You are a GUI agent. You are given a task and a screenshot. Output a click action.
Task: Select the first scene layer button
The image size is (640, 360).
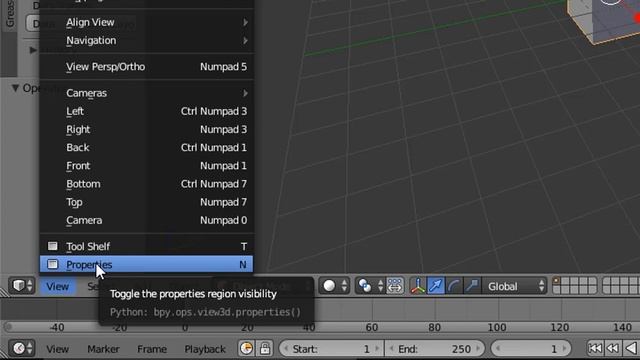pyautogui.click(x=556, y=281)
